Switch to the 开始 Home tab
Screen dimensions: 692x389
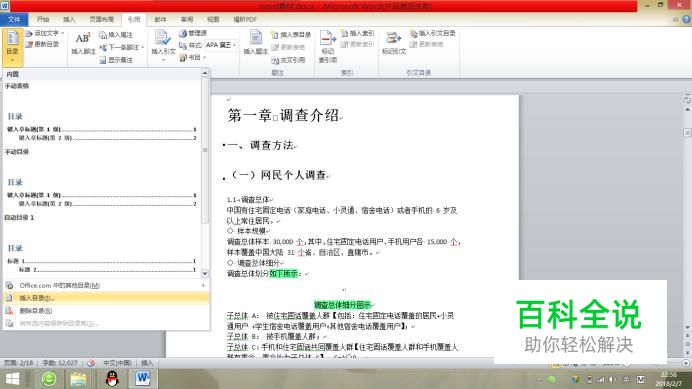pyautogui.click(x=43, y=19)
